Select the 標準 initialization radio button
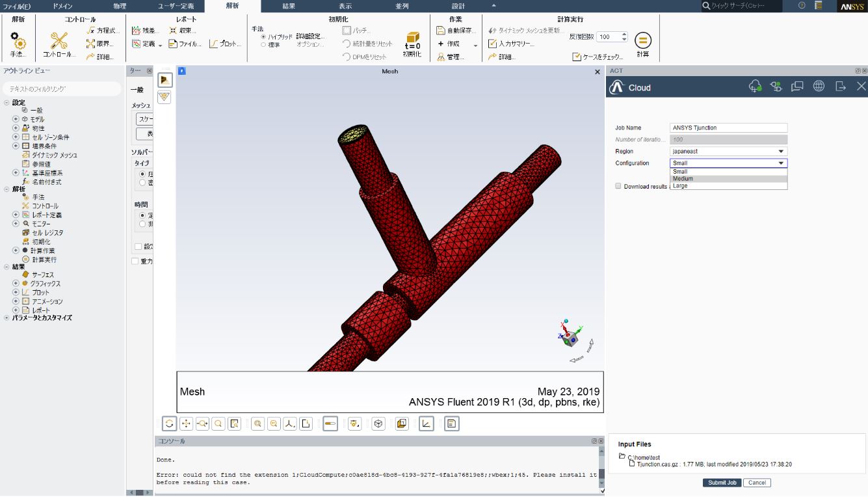Viewport: 868px width, 497px height. [263, 44]
